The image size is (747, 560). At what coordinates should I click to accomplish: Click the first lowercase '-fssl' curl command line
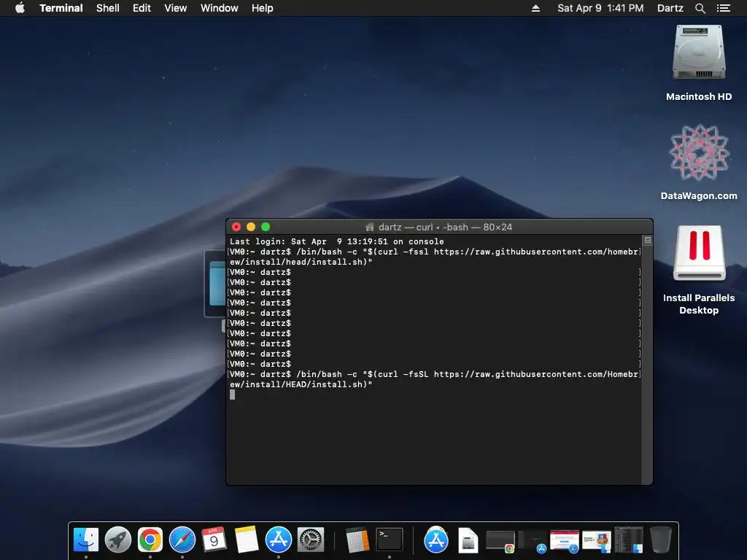tap(434, 252)
